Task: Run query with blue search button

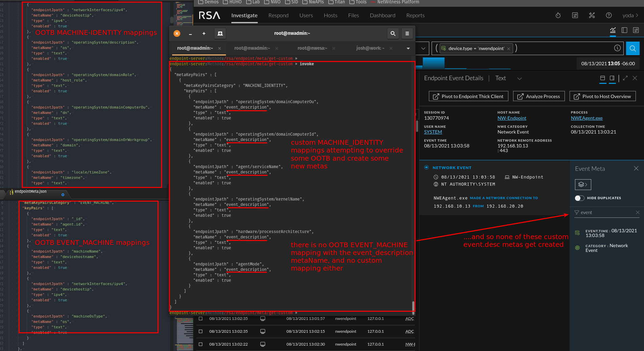Action: click(x=632, y=48)
